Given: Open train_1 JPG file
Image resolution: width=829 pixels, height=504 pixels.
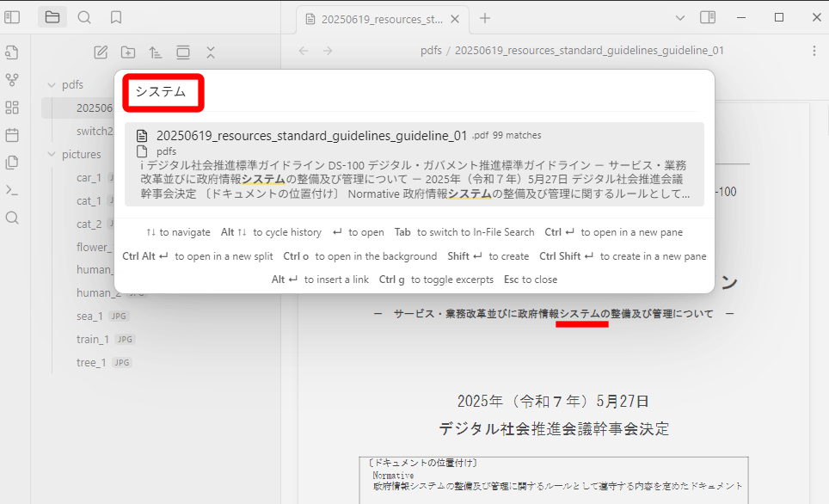Looking at the screenshot, I should 93,340.
